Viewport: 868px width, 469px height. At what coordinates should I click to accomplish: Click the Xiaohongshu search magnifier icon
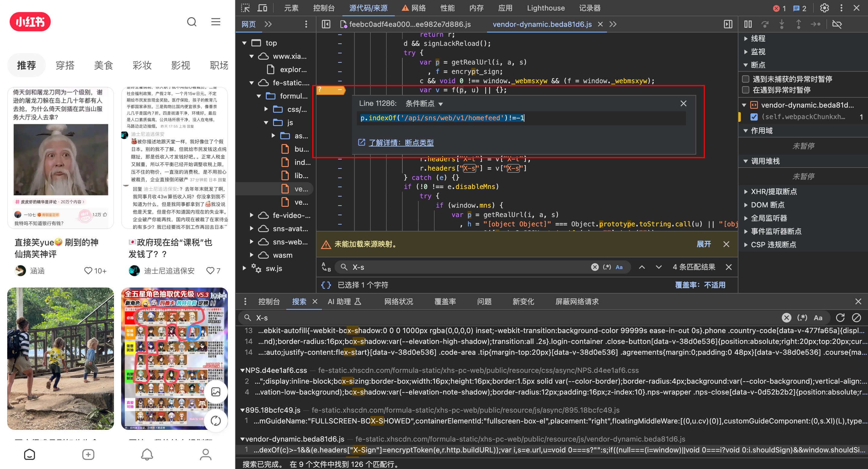(x=192, y=22)
